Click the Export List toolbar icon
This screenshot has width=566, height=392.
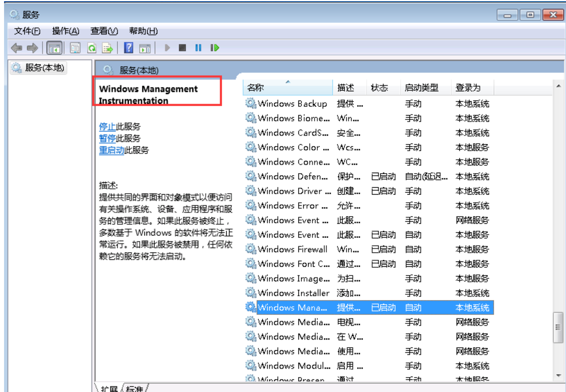coord(107,48)
